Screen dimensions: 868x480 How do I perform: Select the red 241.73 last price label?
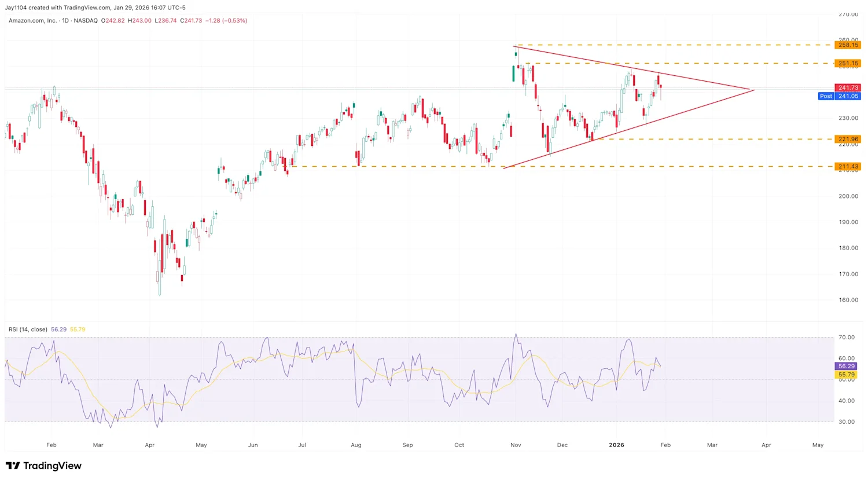tap(847, 87)
